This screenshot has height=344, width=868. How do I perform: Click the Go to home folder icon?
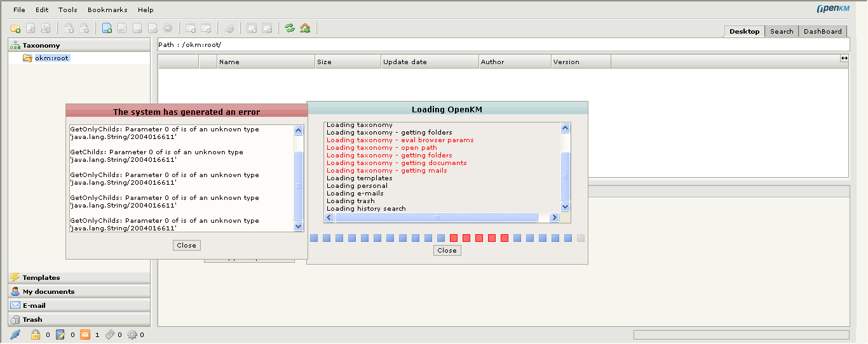coord(305,28)
